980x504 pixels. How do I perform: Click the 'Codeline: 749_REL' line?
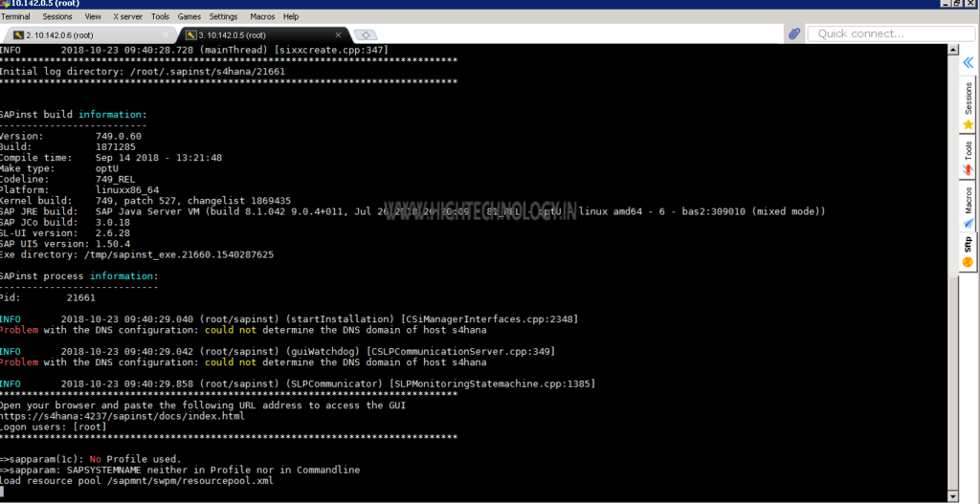68,179
